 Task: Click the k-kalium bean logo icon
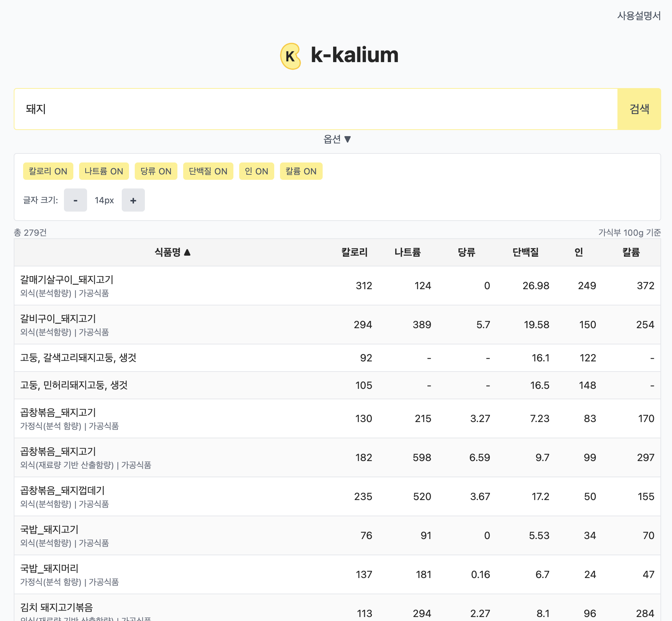(290, 56)
